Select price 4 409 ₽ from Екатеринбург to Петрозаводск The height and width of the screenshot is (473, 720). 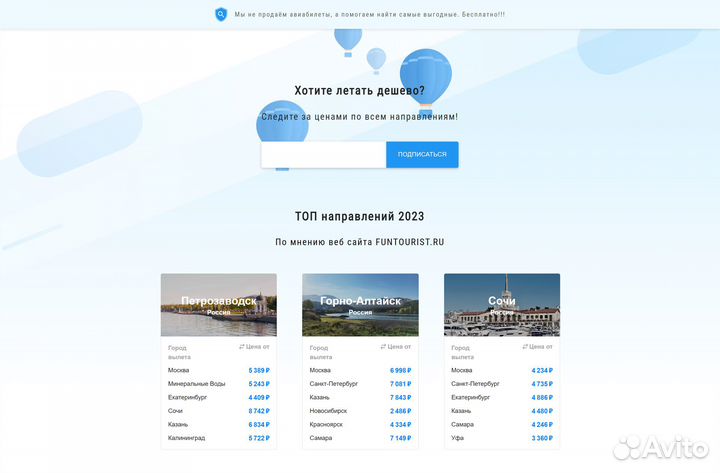click(259, 397)
